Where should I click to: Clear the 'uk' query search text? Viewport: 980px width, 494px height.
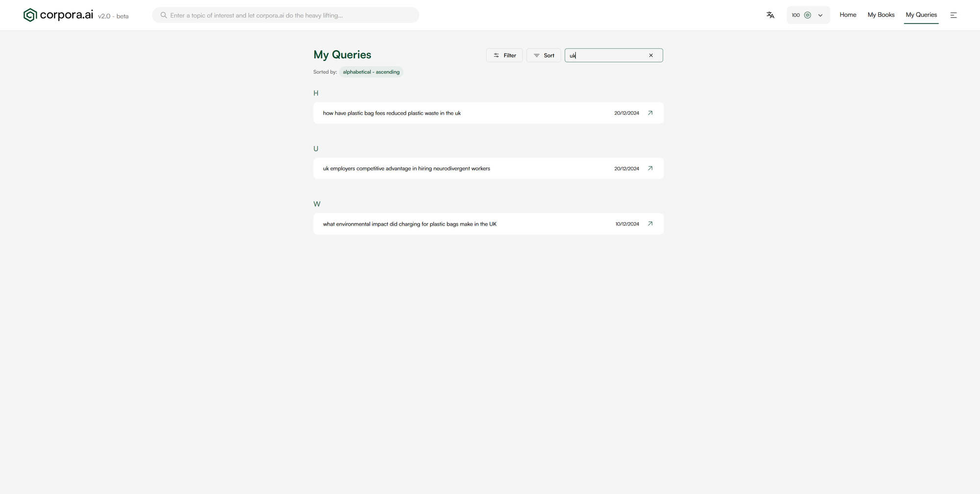click(651, 55)
